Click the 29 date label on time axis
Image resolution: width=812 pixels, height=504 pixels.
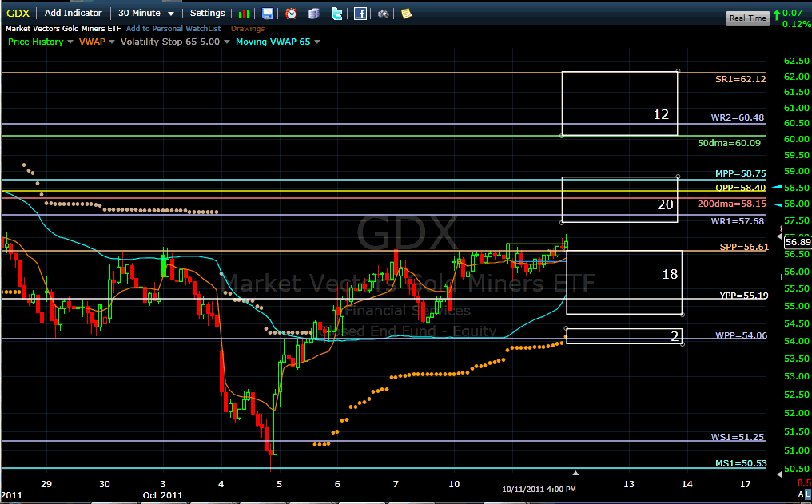46,484
